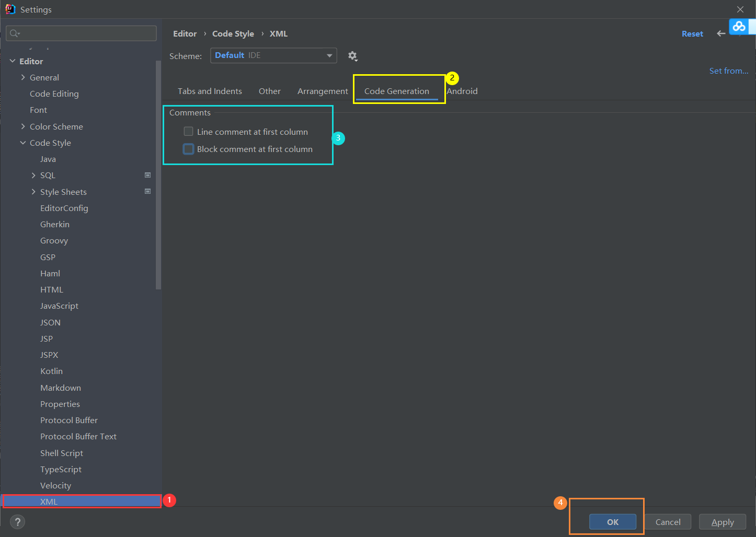The height and width of the screenshot is (537, 756).
Task: Select Protocol Buffer Text code style
Action: click(x=78, y=436)
